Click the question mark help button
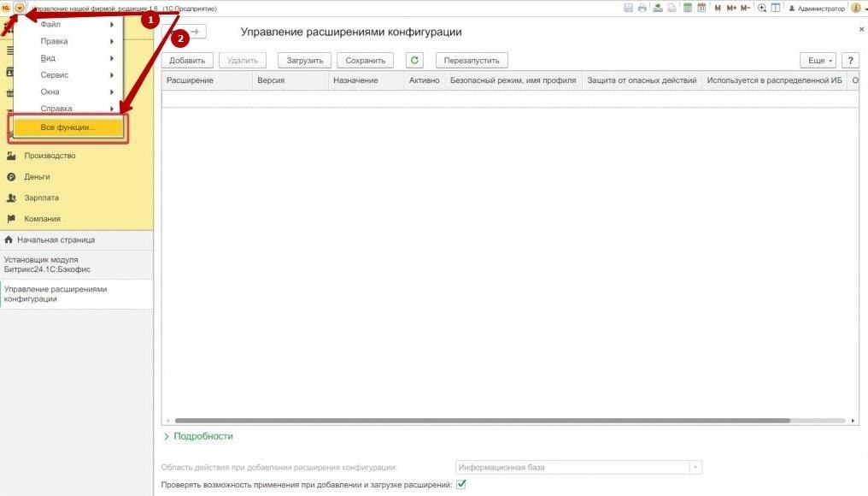Screen dimensions: 868x496 tap(850, 61)
